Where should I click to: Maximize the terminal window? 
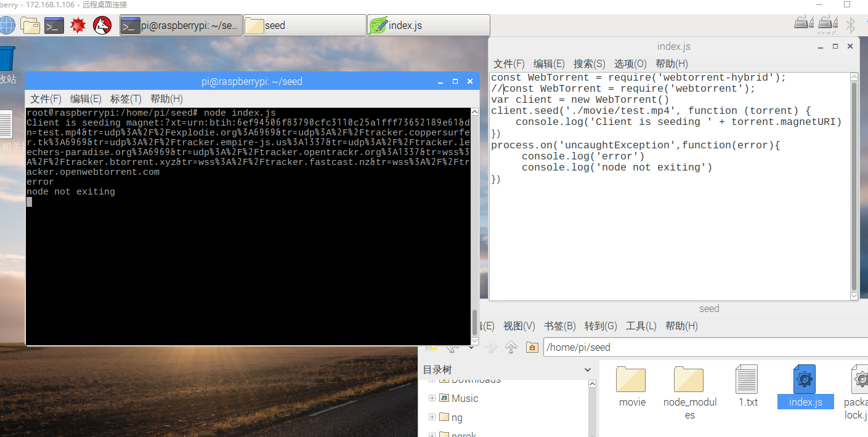coord(455,81)
